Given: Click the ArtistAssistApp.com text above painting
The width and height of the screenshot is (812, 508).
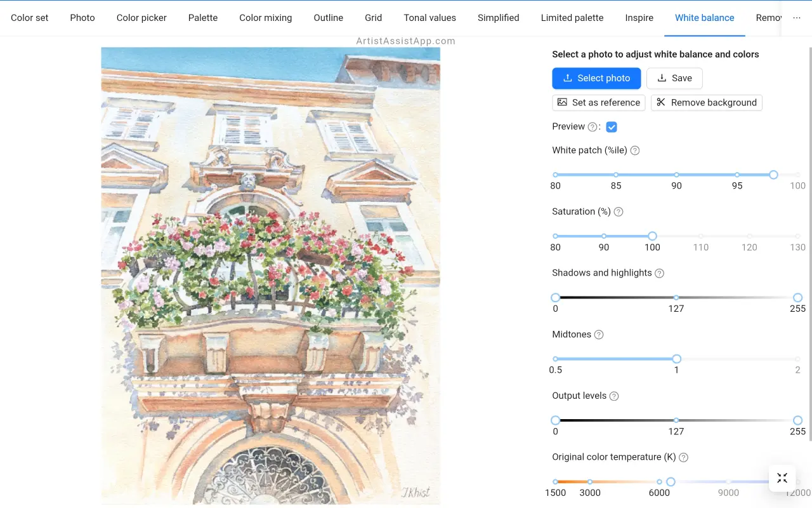Looking at the screenshot, I should coord(405,41).
